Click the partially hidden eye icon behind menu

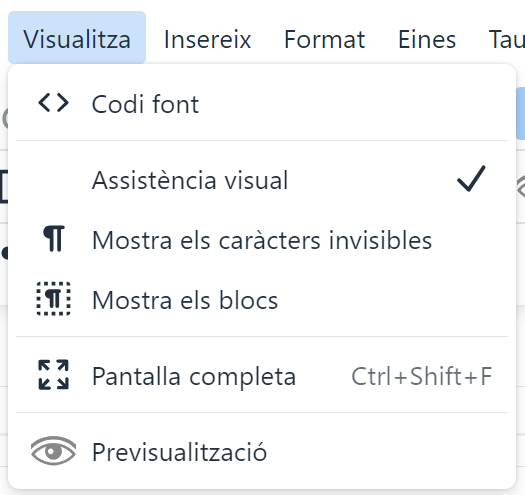tap(521, 187)
